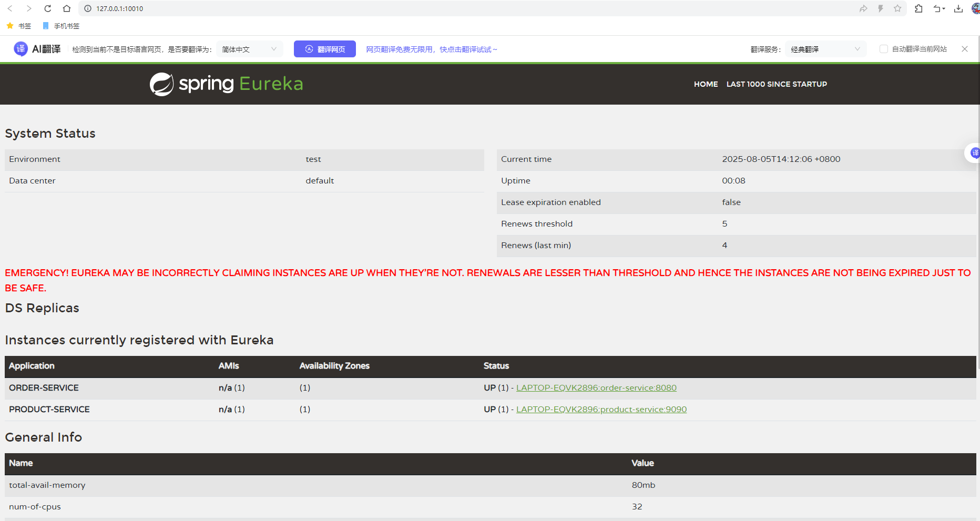Click the Name column header in General Info
The height and width of the screenshot is (521, 980).
click(21, 463)
